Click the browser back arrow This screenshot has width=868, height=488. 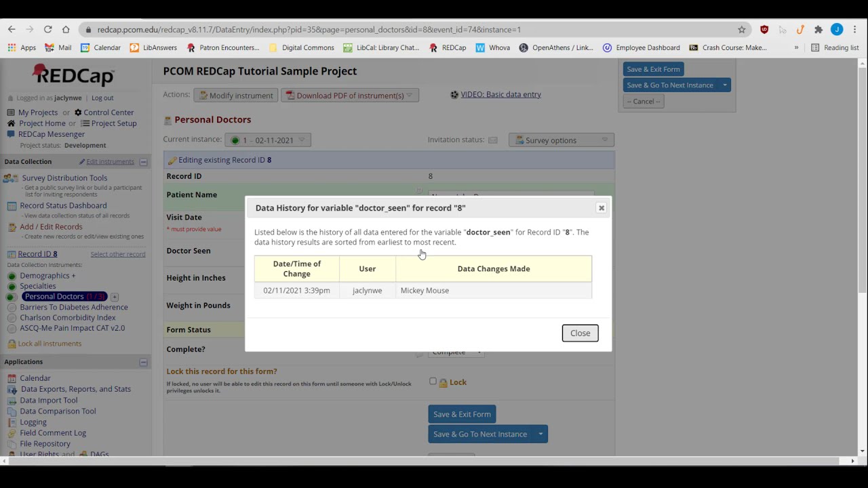[12, 29]
